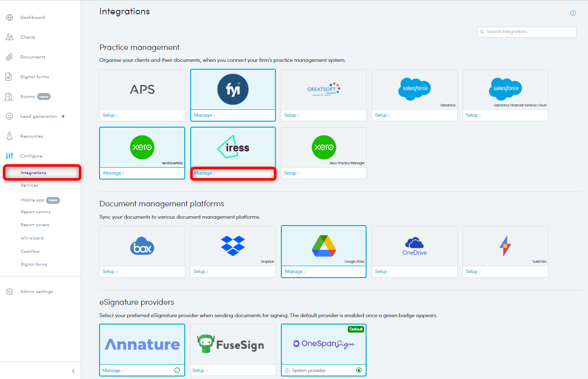Viewport: 588px width, 379px height.
Task: Click the Configure sliders icon
Action: pyautogui.click(x=9, y=156)
